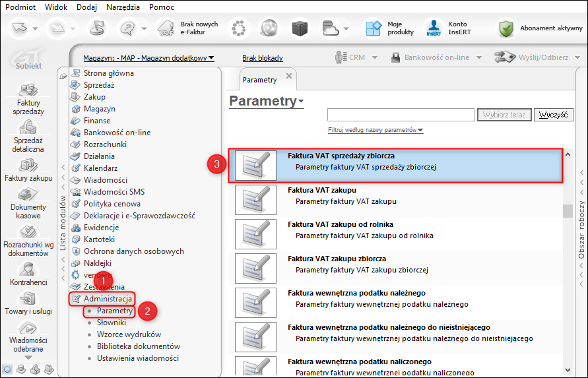
Task: Open Ustawienia wiadomości under Administracja
Action: point(138,358)
